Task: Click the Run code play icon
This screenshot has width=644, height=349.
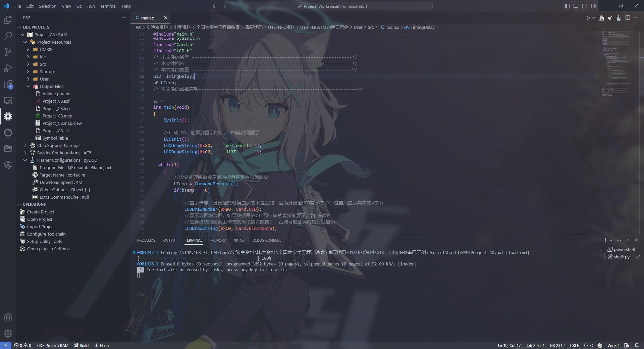Action: coord(588,18)
